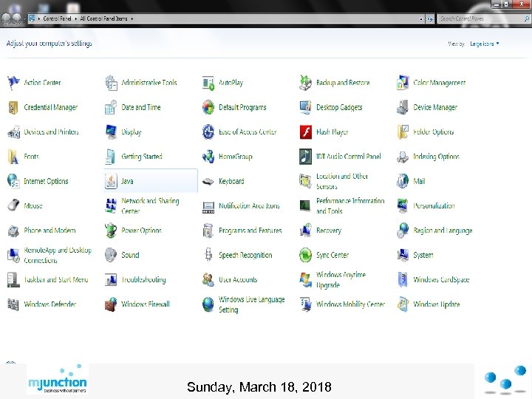Open the Programs and Features link

pyautogui.click(x=250, y=231)
